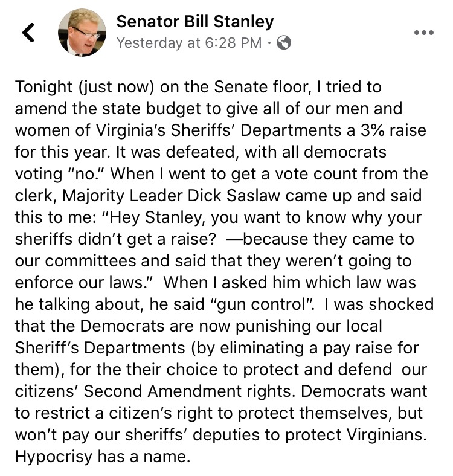Click the words 'Sheriff's Departments (by eliminating'
The width and height of the screenshot is (453, 476).
click(x=159, y=348)
